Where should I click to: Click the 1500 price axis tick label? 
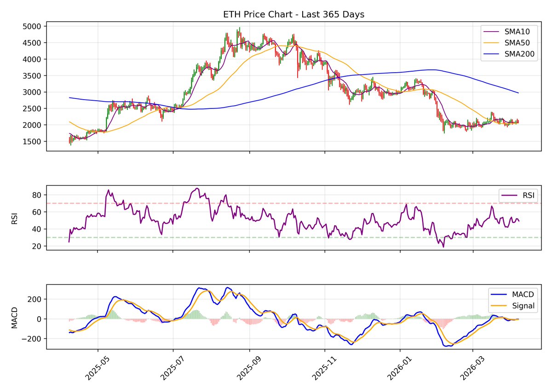(32, 142)
